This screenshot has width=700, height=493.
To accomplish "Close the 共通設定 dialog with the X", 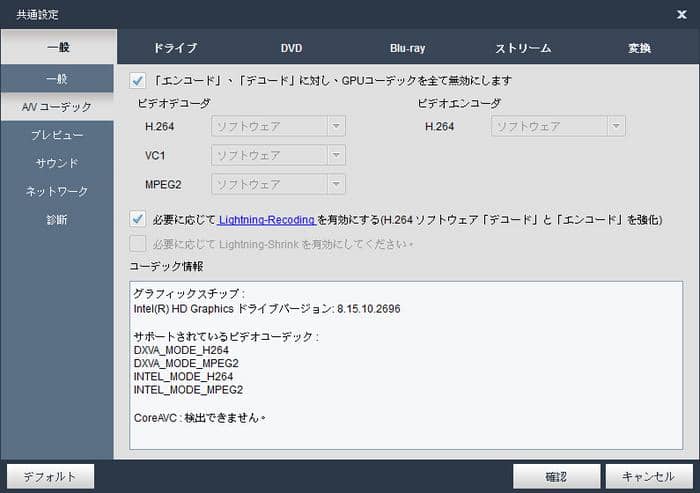I will pos(681,15).
